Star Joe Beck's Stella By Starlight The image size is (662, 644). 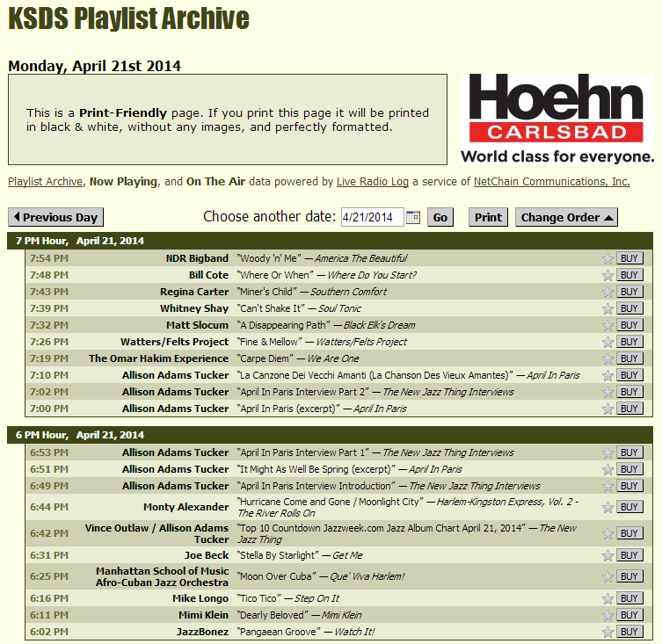coord(607,555)
